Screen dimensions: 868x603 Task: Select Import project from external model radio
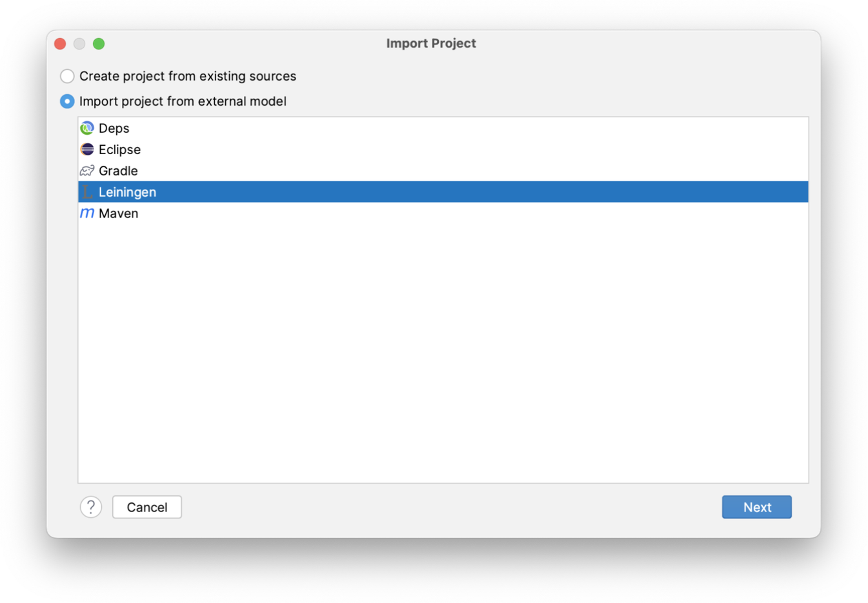pyautogui.click(x=67, y=101)
